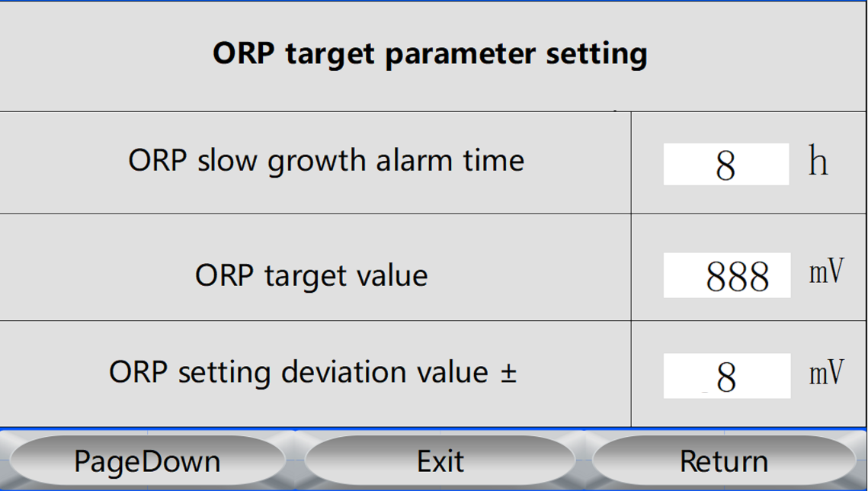Click the word 'ORP' in the page title
The image size is (868, 491).
pyautogui.click(x=244, y=53)
